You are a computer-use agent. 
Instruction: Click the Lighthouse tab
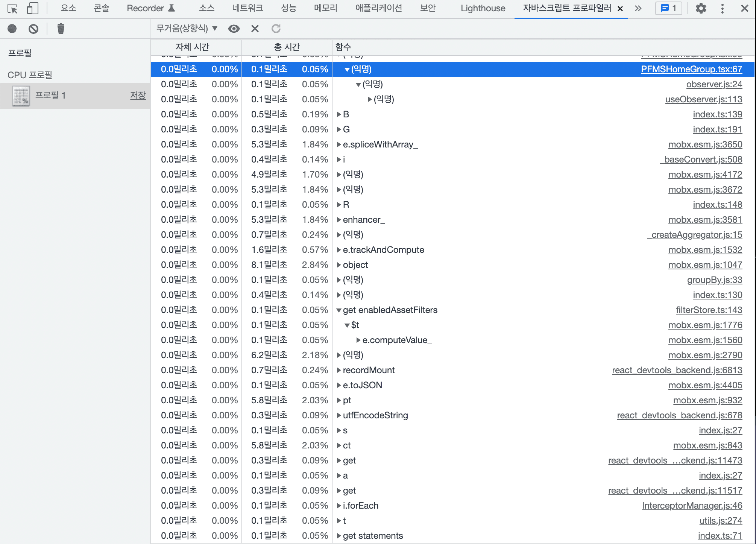click(481, 8)
